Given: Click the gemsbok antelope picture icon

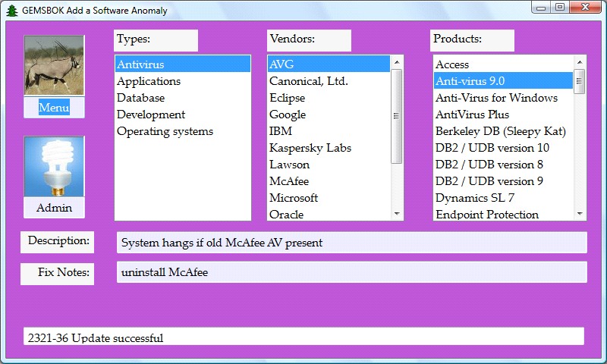Looking at the screenshot, I should click(54, 65).
